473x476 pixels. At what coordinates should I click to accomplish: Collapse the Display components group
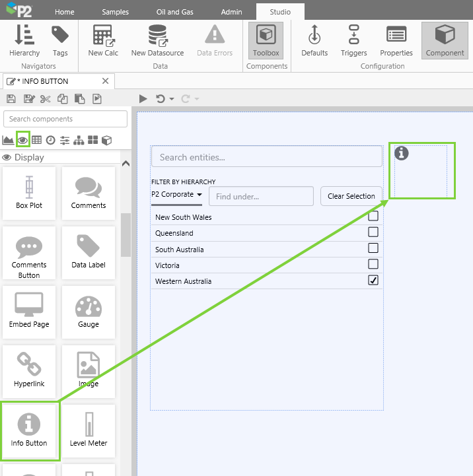126,164
